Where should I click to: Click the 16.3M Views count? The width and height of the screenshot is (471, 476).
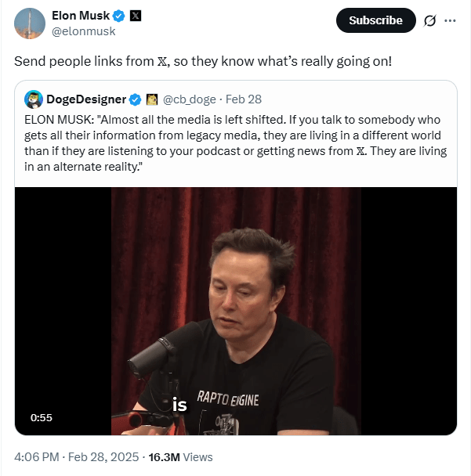(x=180, y=456)
